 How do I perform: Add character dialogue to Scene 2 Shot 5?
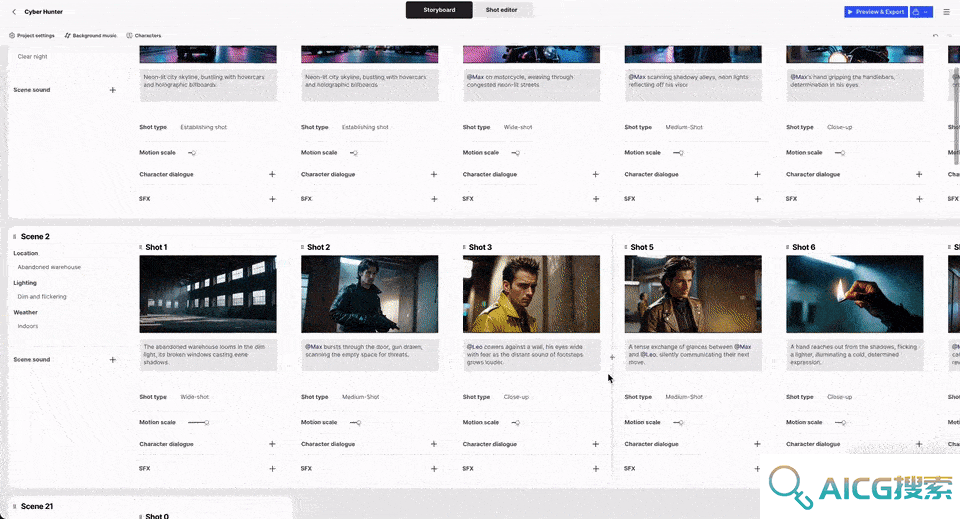tap(757, 444)
